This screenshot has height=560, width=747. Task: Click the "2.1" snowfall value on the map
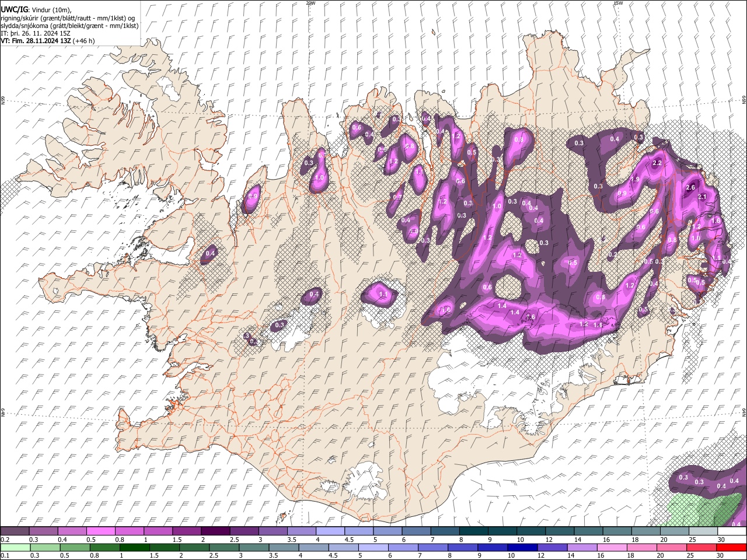click(703, 197)
